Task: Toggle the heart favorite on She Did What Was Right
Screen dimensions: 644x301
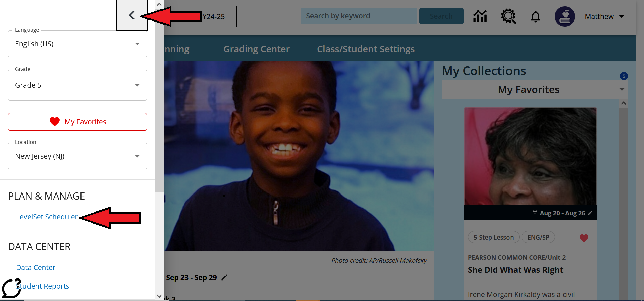Action: pos(584,238)
